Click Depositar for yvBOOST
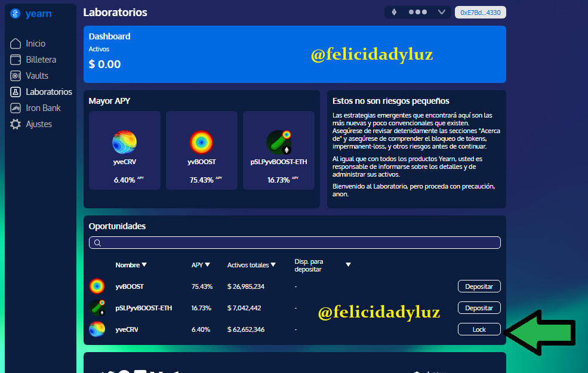 click(x=479, y=286)
